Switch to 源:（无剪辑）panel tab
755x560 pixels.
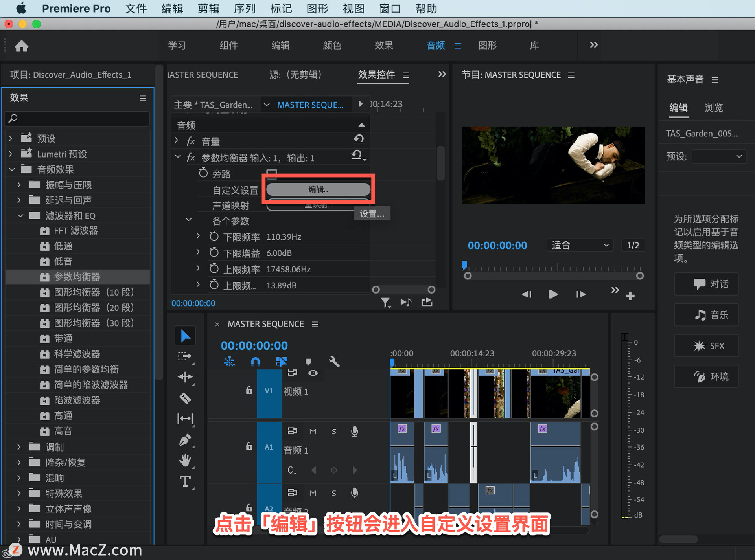(296, 75)
